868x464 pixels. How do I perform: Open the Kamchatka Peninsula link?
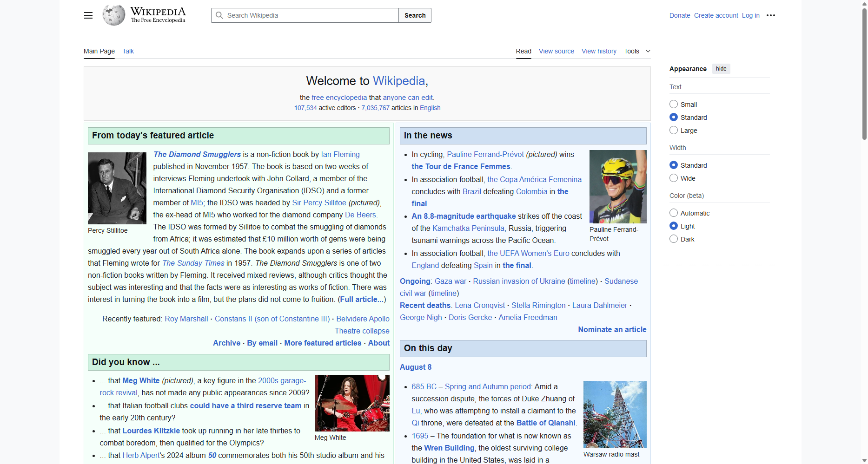point(468,228)
